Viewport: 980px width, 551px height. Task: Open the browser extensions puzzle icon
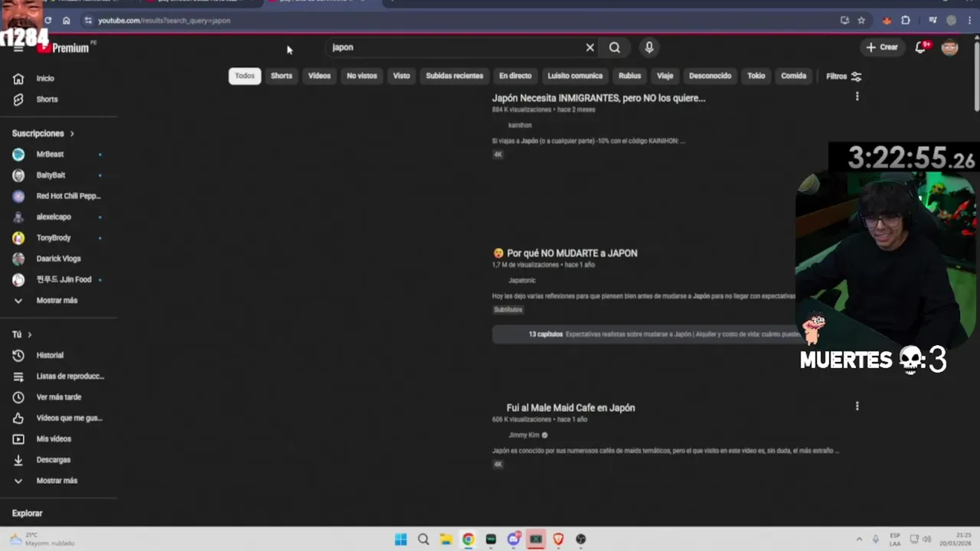click(x=906, y=21)
